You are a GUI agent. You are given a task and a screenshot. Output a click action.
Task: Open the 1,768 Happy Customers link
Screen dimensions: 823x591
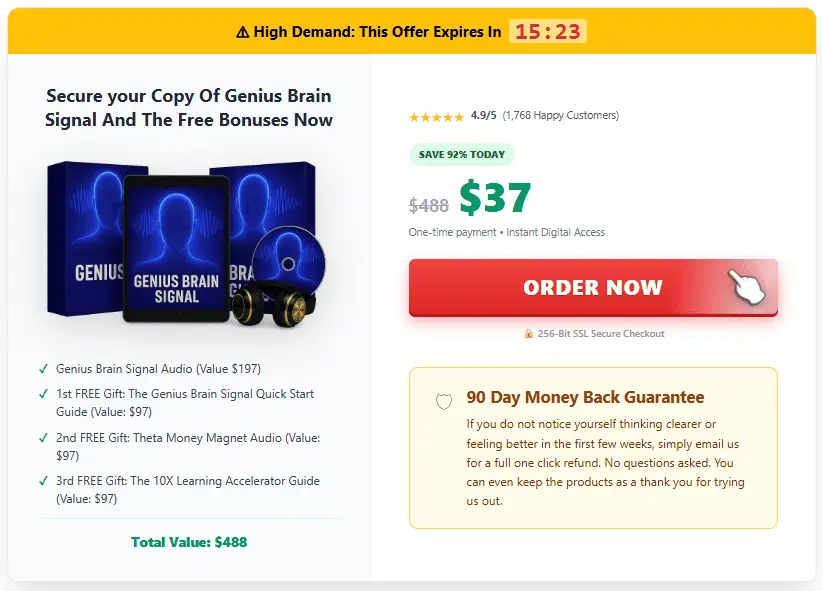560,116
